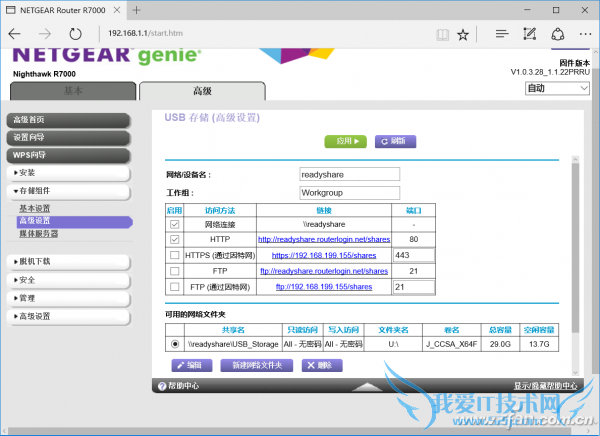Open the 帮助中心 help icon

[162, 386]
